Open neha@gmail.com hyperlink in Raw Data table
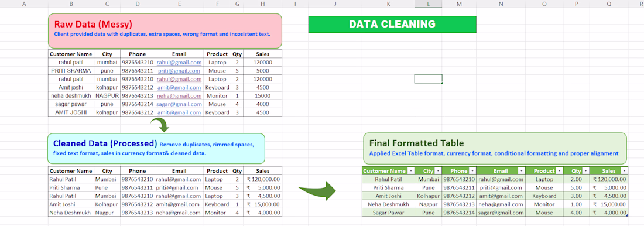Viewport: 644px width, 226px height. [179, 96]
